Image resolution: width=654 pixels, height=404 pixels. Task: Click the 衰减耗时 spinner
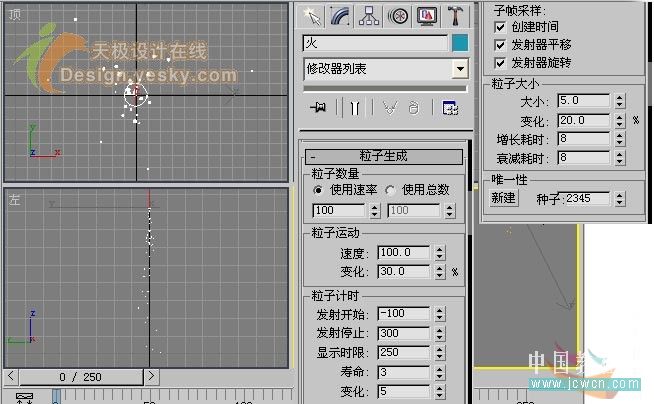(620, 158)
